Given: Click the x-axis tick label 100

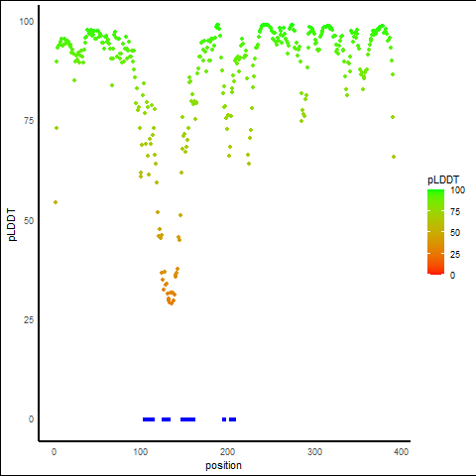Looking at the screenshot, I should [x=141, y=452].
